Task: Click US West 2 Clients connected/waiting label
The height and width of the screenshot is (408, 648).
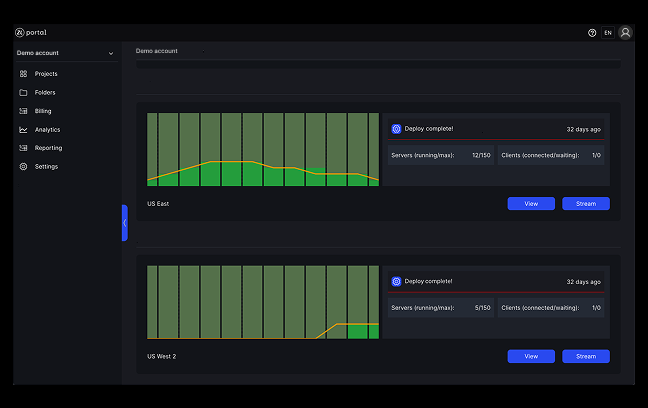Action: (x=540, y=308)
